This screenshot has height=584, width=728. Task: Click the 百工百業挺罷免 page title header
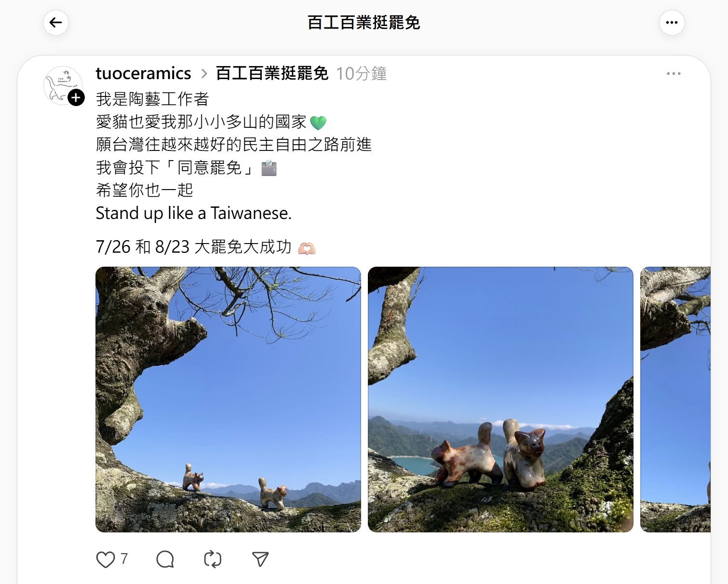(x=364, y=23)
